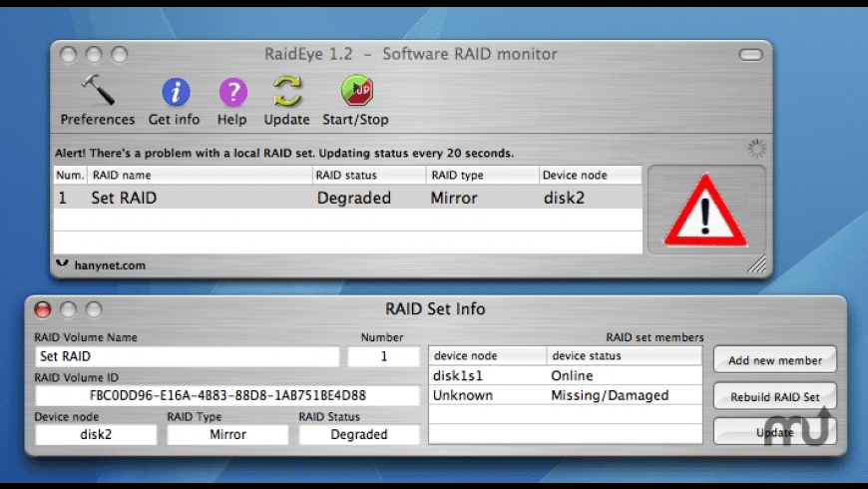
Task: Open Help question mark icon
Action: (x=231, y=94)
